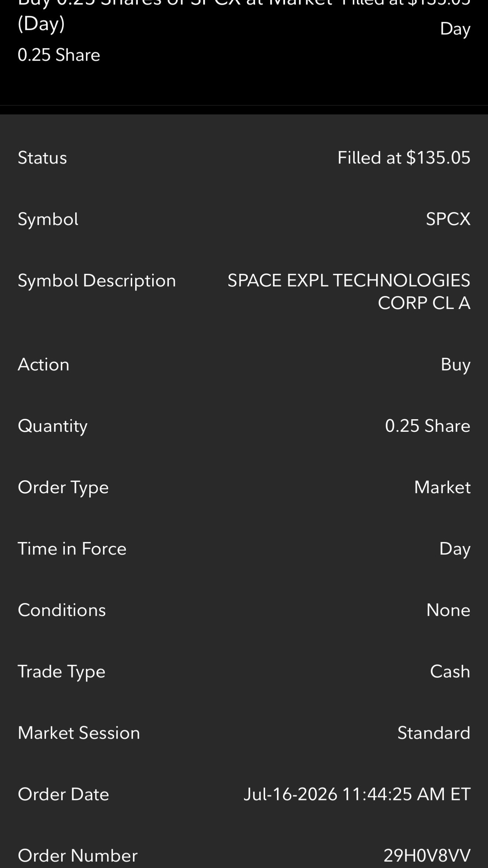Select order number 29H0V8VV
488x868 pixels.
click(427, 855)
